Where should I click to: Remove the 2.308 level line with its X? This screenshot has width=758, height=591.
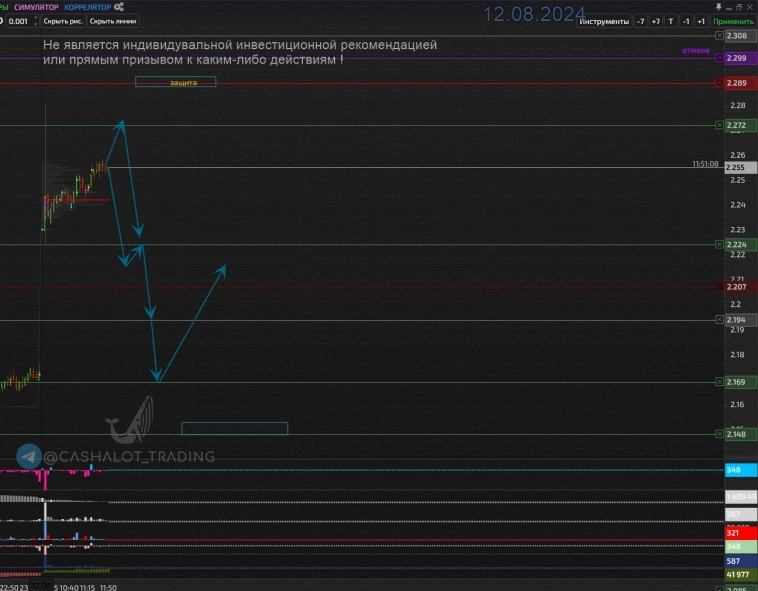tap(719, 36)
